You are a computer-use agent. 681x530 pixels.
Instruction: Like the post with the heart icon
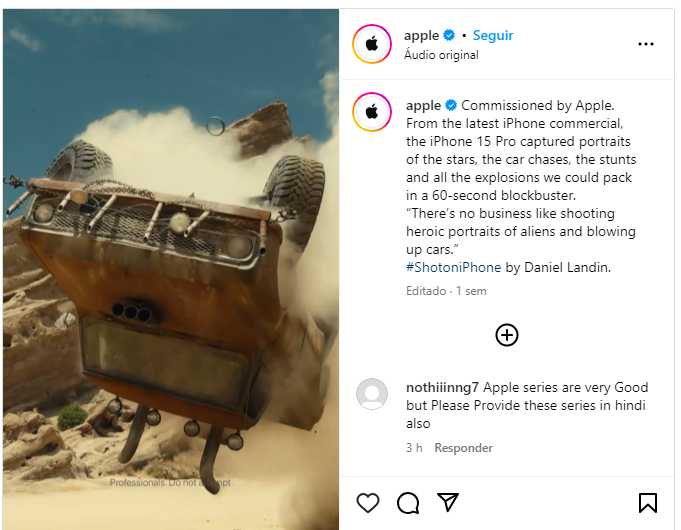pos(368,503)
